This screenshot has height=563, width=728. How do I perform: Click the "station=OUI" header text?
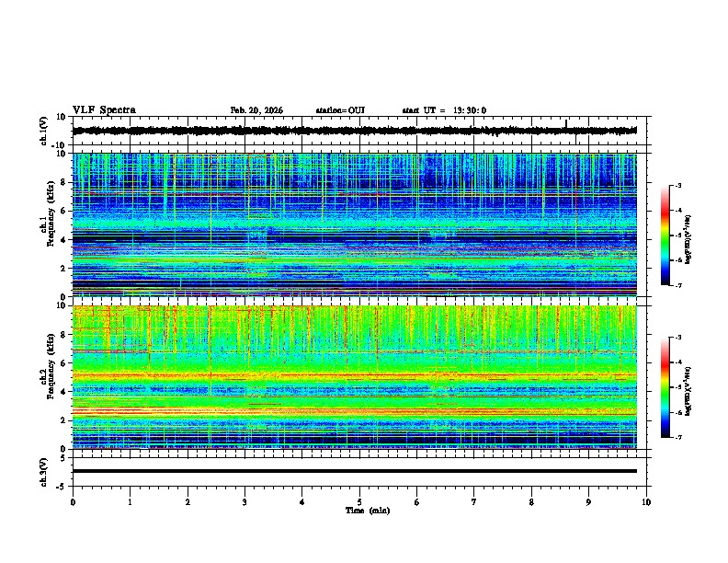click(x=340, y=110)
